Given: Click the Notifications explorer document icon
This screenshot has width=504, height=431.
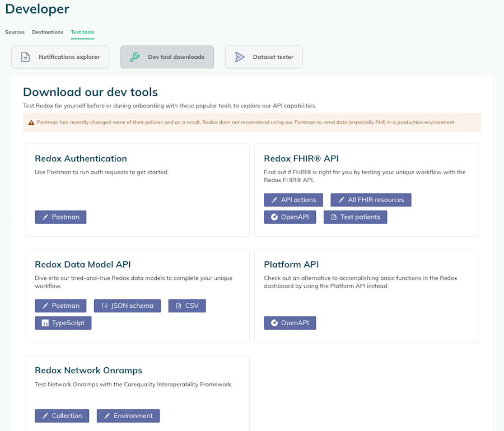Looking at the screenshot, I should pyautogui.click(x=25, y=57).
